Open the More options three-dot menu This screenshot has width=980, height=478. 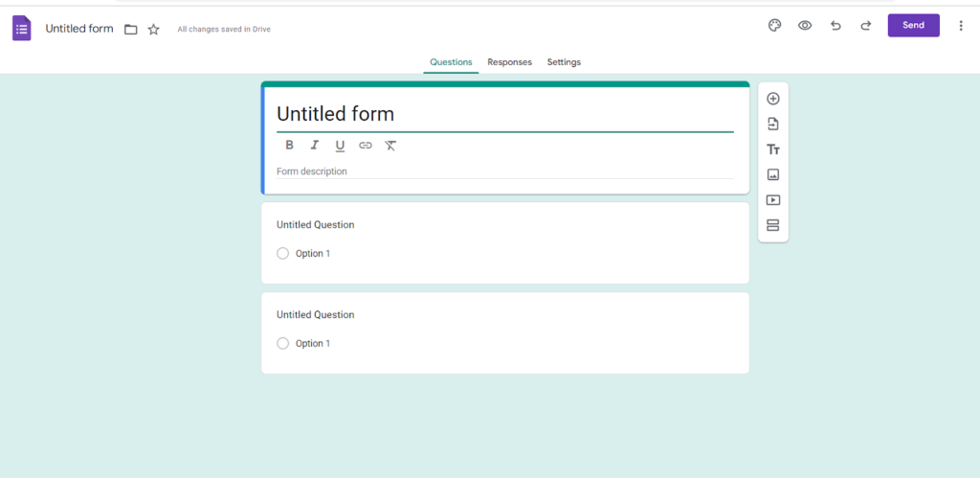pyautogui.click(x=961, y=26)
